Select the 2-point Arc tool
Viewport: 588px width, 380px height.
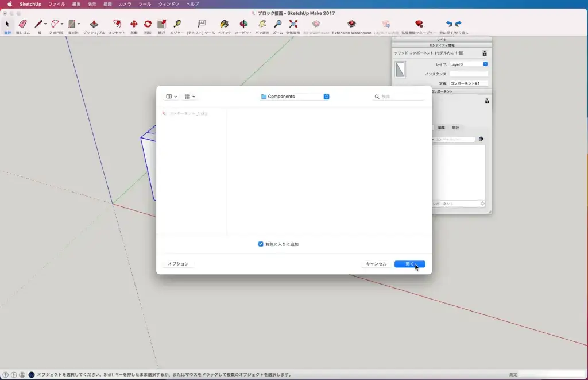point(55,24)
